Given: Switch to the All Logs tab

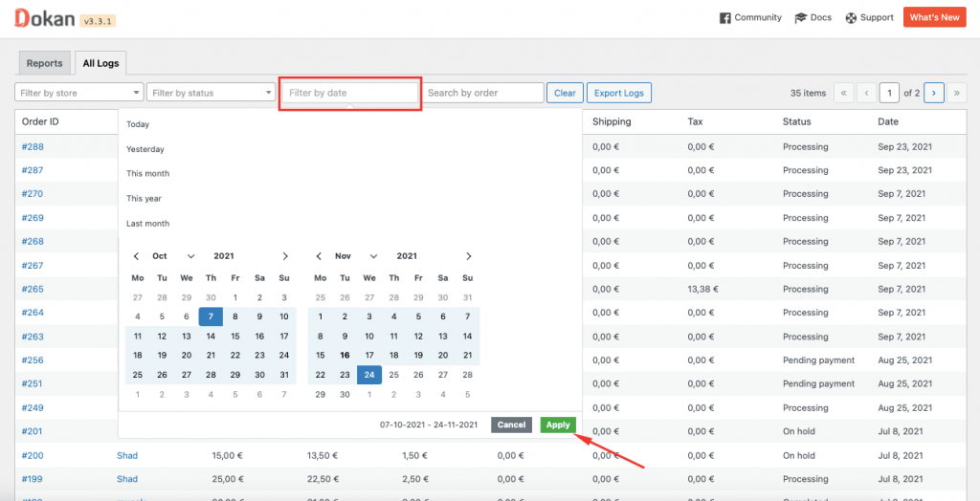Looking at the screenshot, I should 100,63.
